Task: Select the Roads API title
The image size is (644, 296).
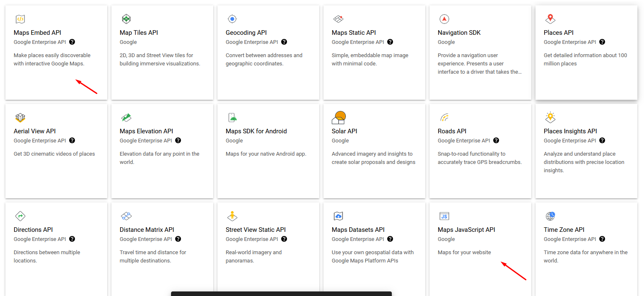Action: tap(452, 131)
